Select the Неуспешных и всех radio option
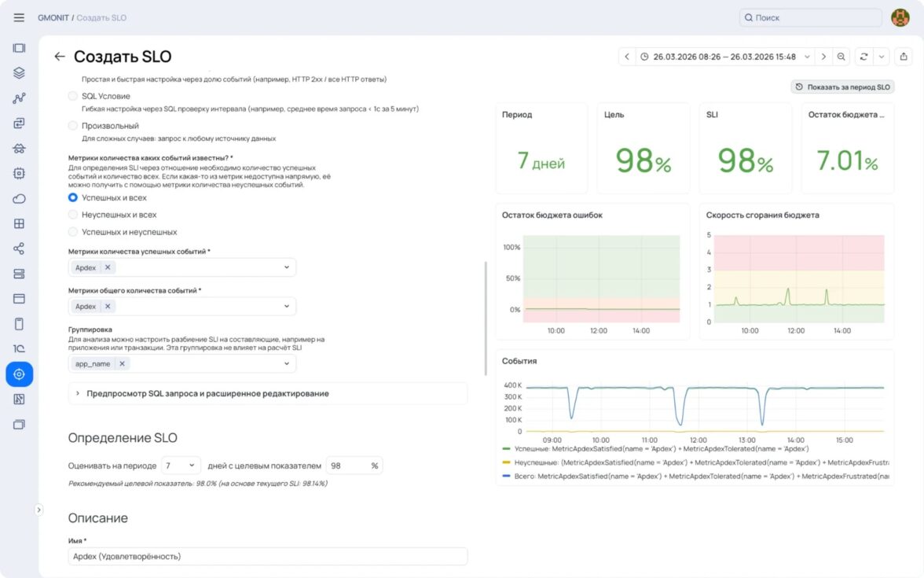The width and height of the screenshot is (924, 578). point(73,215)
